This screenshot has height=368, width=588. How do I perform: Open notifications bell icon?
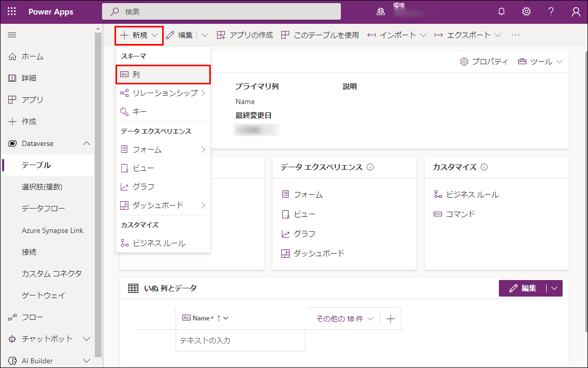pos(501,11)
